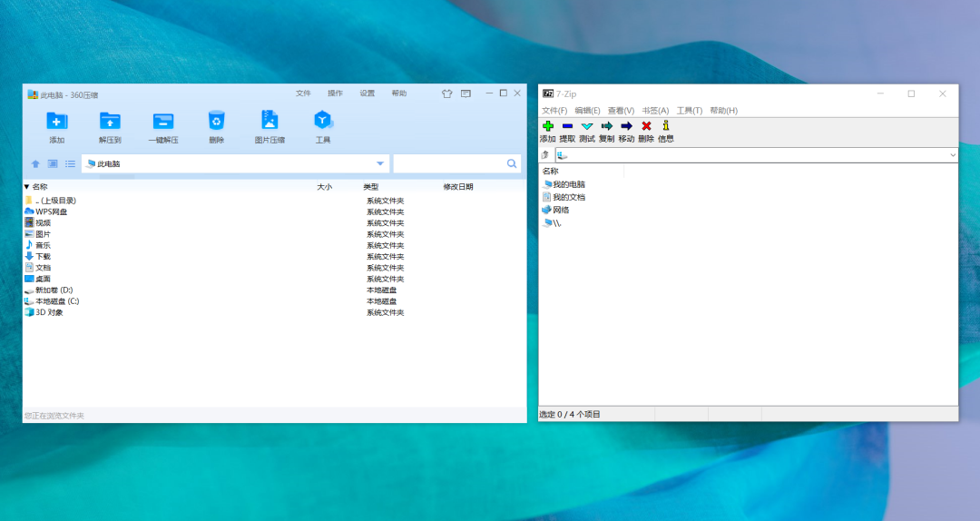Switch 360压缩 to large icon view mode

click(x=53, y=164)
